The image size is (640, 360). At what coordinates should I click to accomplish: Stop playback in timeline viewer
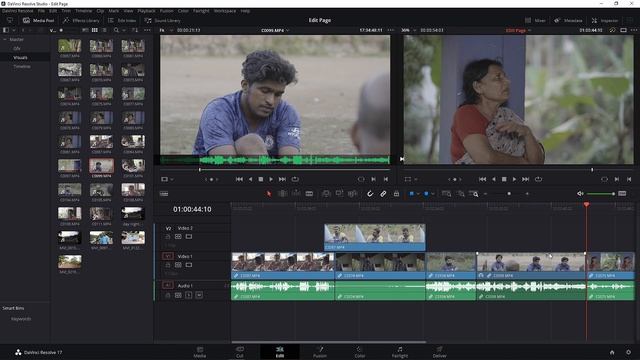504,179
